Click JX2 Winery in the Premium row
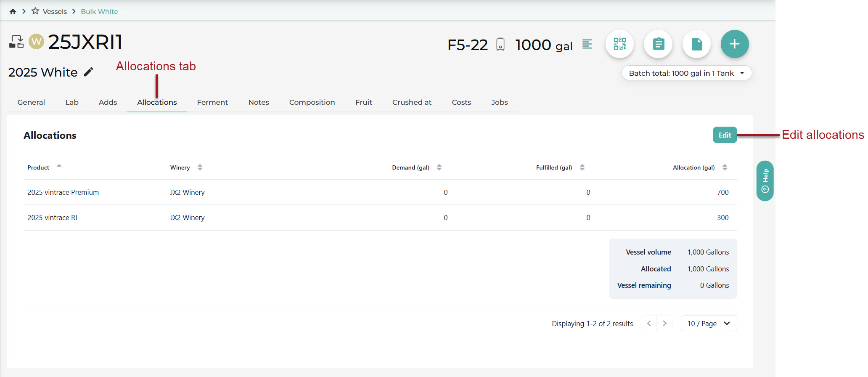868x377 pixels. click(x=187, y=192)
